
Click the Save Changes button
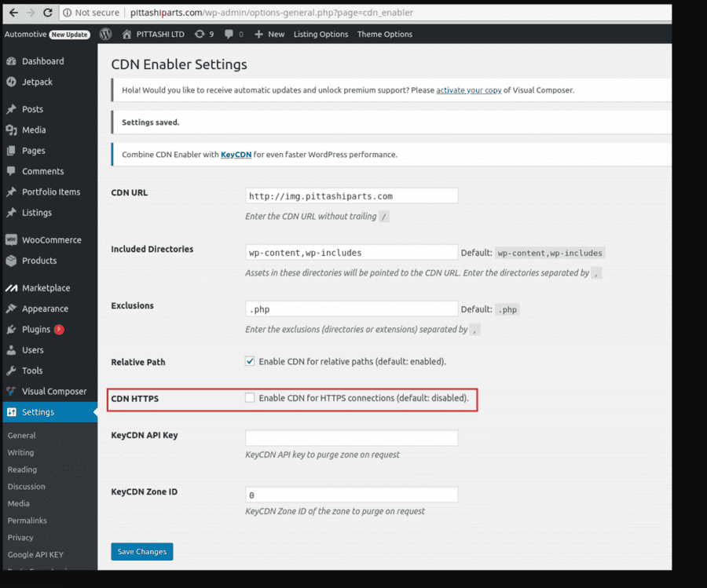click(142, 552)
